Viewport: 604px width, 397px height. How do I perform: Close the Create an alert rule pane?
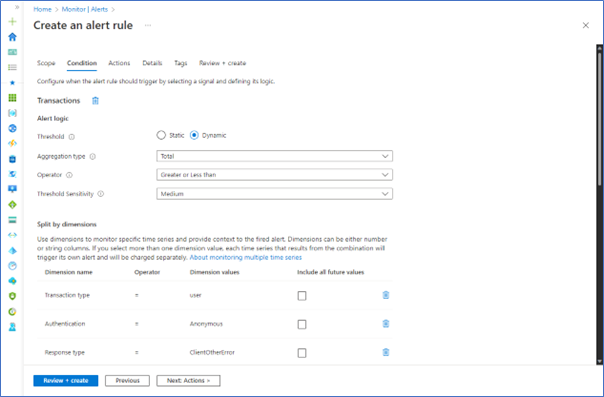(x=586, y=25)
